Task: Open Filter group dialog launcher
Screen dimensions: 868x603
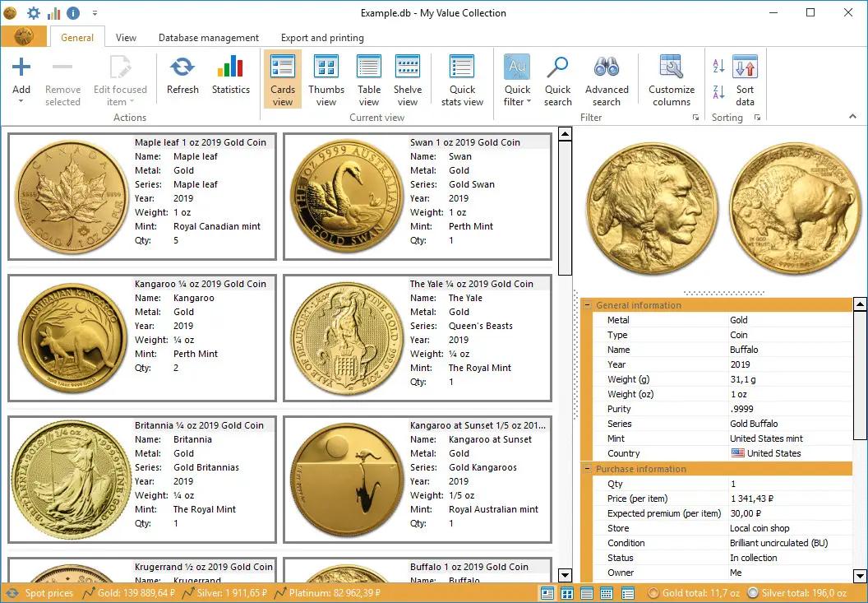Action: click(696, 118)
